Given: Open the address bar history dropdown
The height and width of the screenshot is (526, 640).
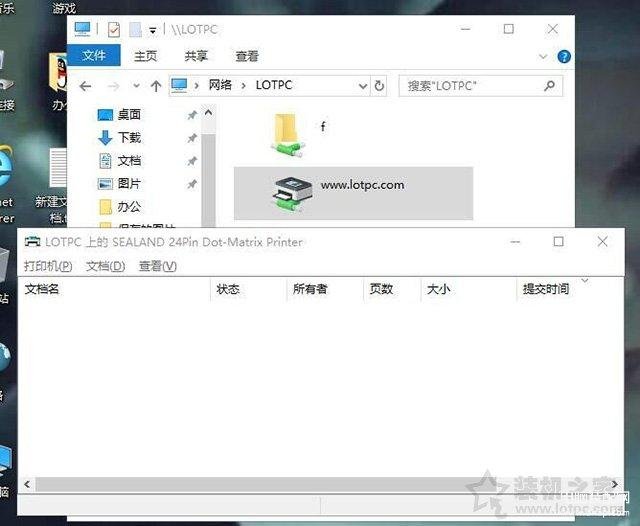Looking at the screenshot, I should click(x=362, y=86).
